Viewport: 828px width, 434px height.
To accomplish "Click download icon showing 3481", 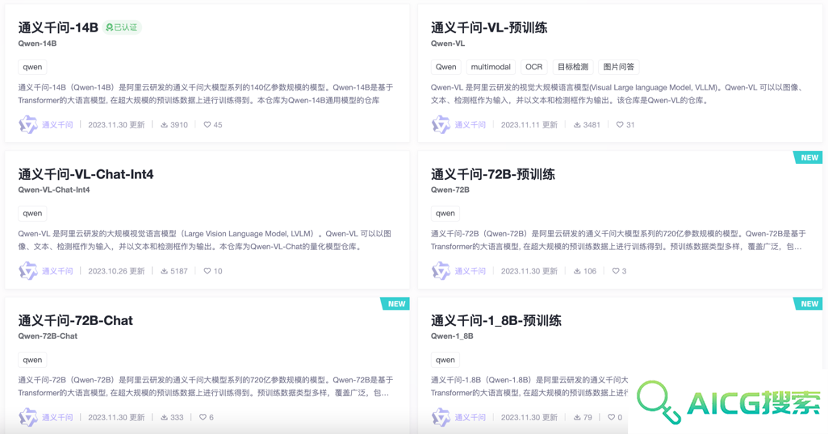I will tap(577, 125).
